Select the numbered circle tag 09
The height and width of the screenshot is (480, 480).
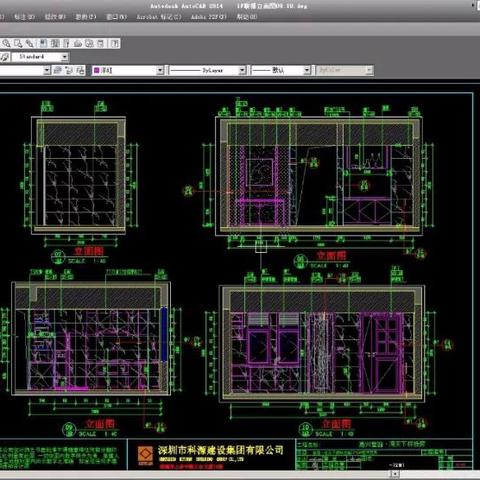click(x=69, y=430)
